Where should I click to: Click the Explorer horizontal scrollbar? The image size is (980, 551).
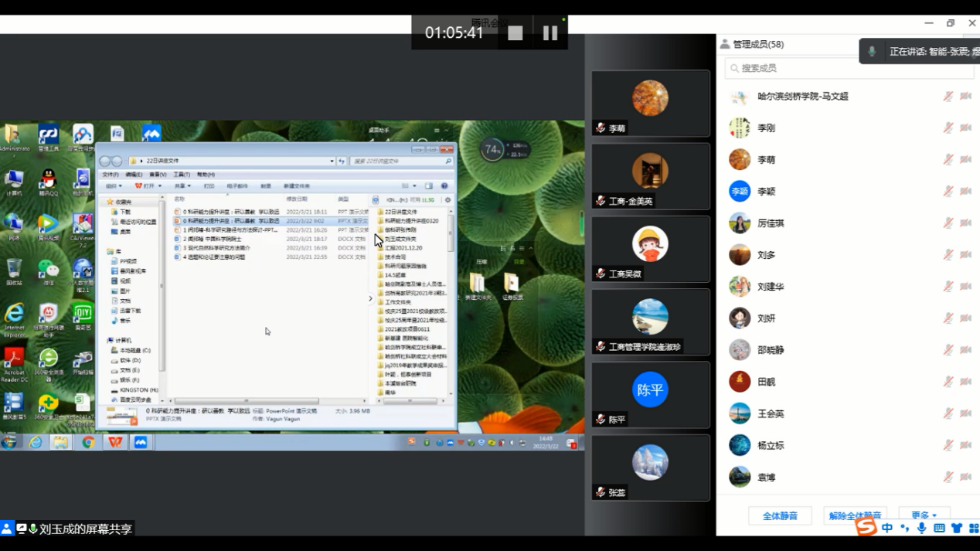(x=247, y=401)
